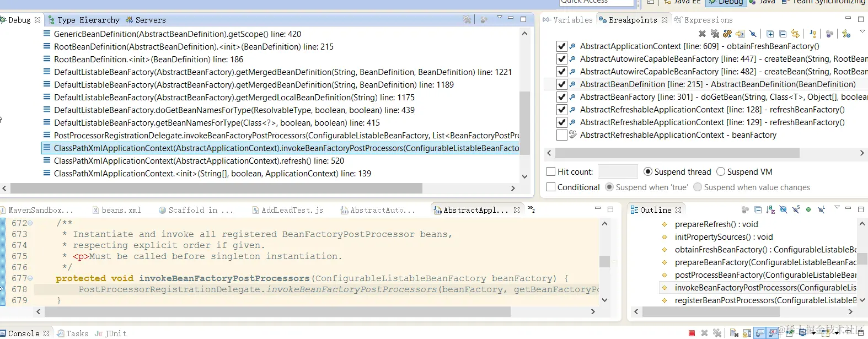This screenshot has height=339, width=868.
Task: Uncheck AbstractAutowireCapableBeanFactory line 482 breakpoint
Action: click(x=562, y=72)
